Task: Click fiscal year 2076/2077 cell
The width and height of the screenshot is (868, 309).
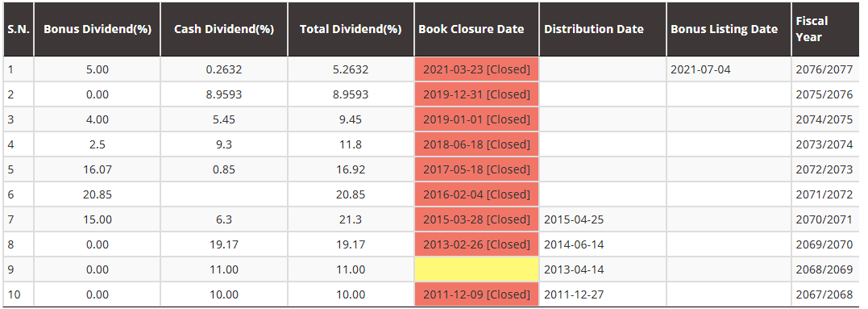Action: pos(825,69)
